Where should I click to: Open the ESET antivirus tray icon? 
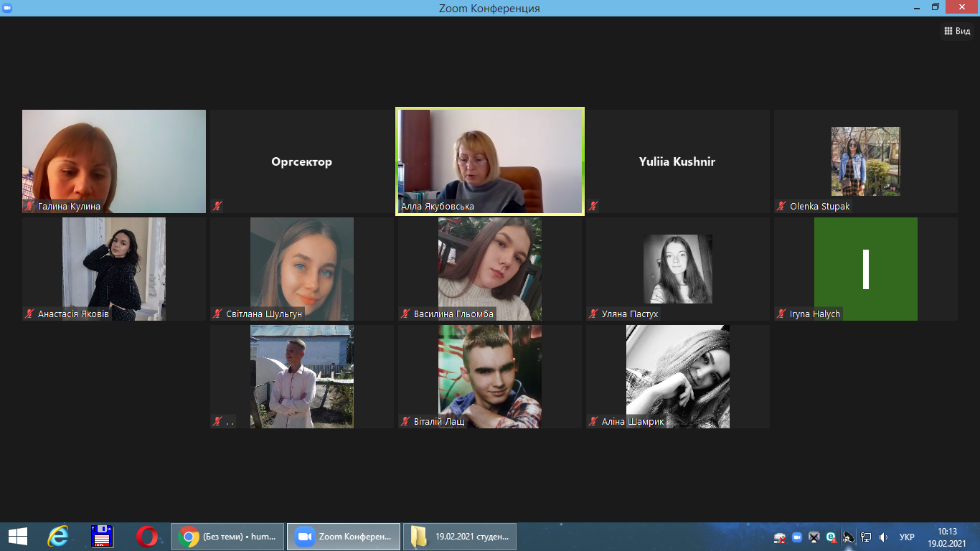coord(831,537)
